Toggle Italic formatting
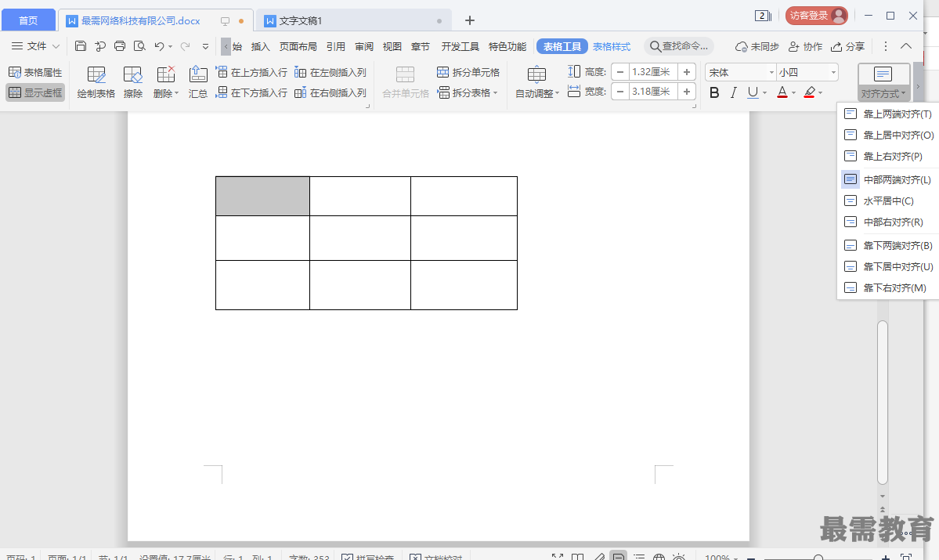The width and height of the screenshot is (939, 560). click(734, 93)
